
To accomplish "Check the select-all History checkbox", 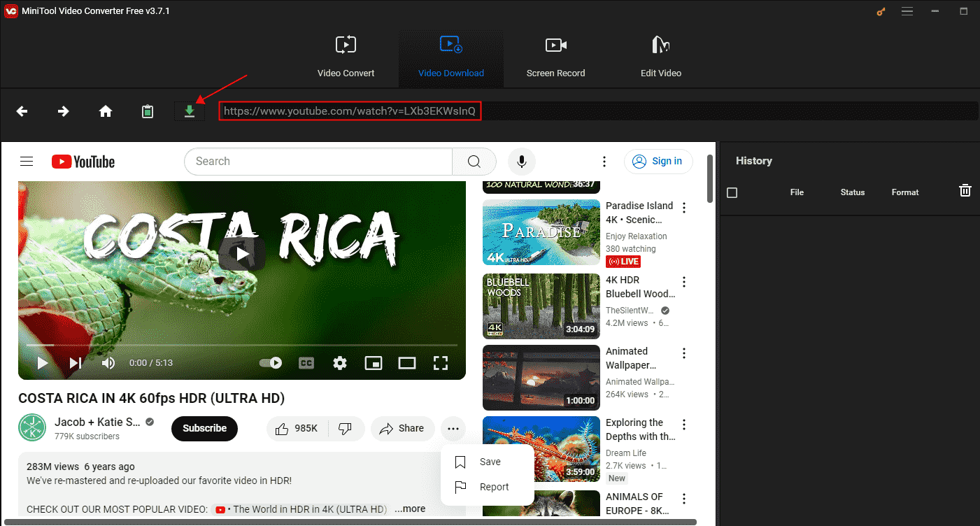I will click(x=732, y=192).
